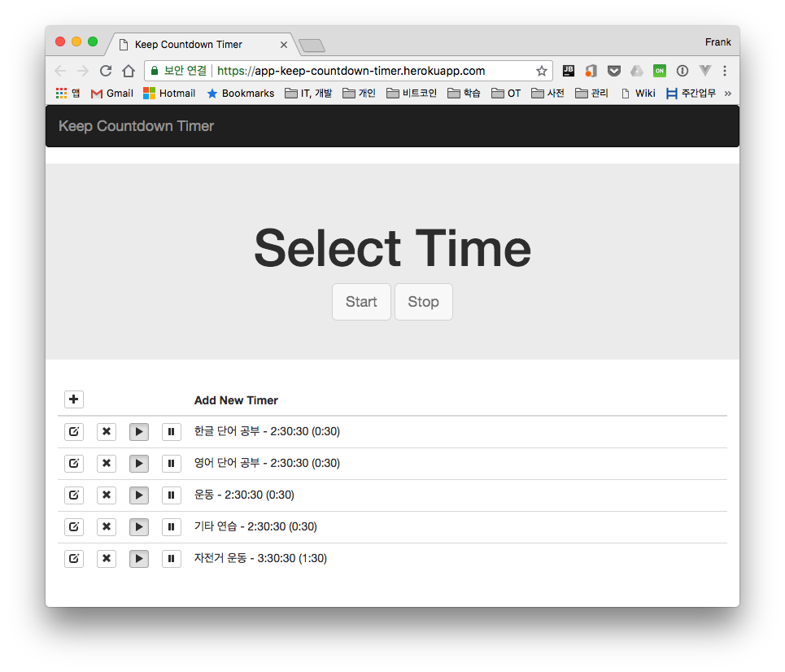This screenshot has height=672, width=785.
Task: Bookmark this page via the star icon
Action: tap(541, 71)
